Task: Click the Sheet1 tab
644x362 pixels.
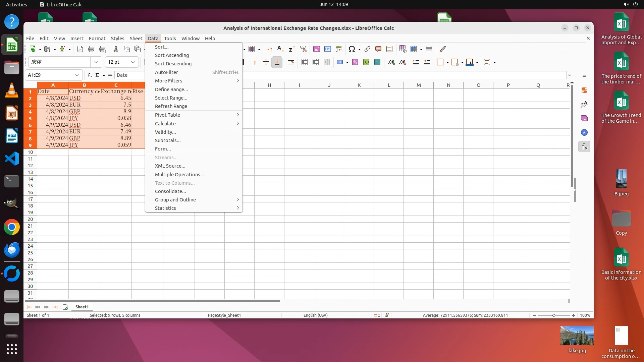Action: click(82, 307)
